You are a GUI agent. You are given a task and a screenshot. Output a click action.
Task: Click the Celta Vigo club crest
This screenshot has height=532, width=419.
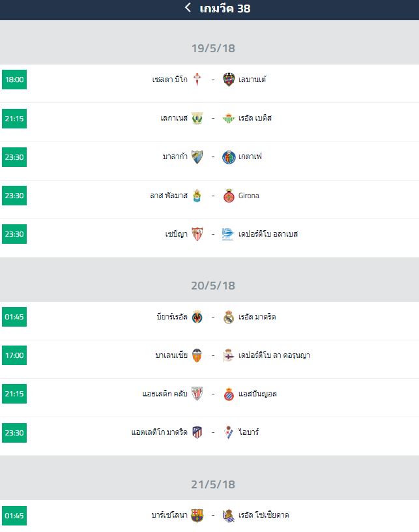[197, 80]
